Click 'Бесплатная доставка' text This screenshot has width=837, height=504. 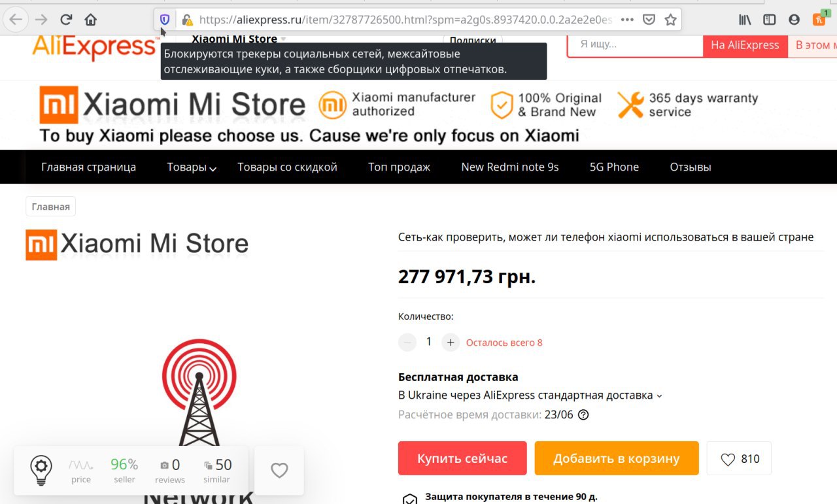[x=458, y=377]
